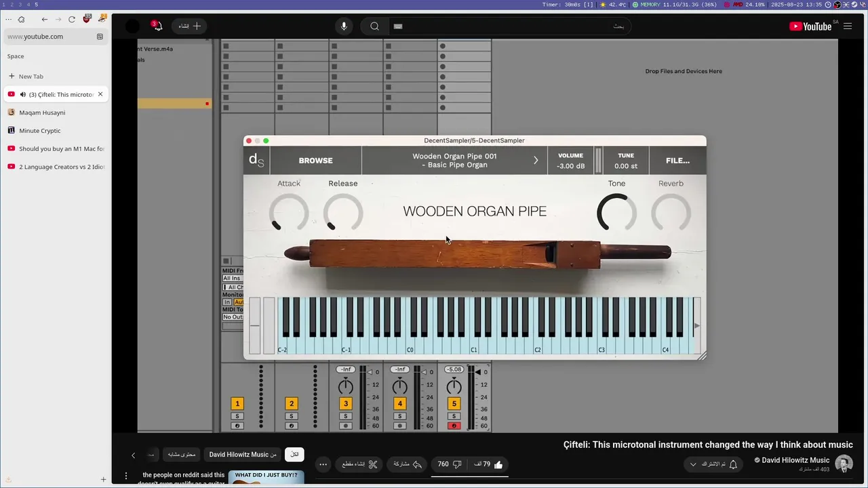Viewport: 868px width, 488px height.
Task: Click the track 5 -5.08 volume readout
Action: pos(454,369)
